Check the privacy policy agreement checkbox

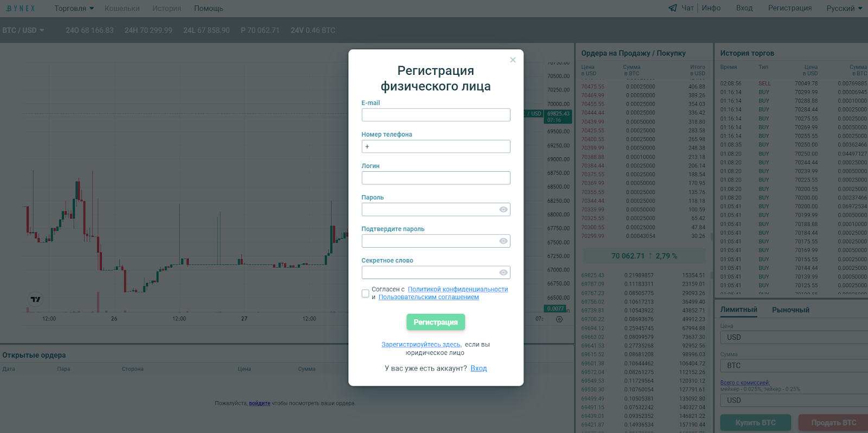point(365,293)
